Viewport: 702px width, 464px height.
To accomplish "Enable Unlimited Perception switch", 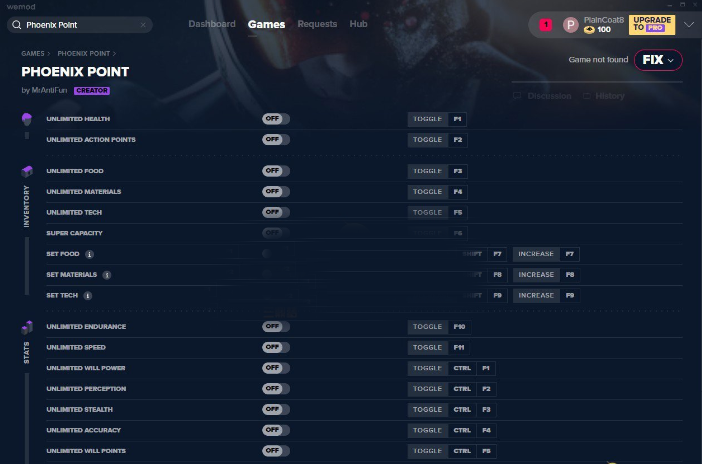I will 276,388.
